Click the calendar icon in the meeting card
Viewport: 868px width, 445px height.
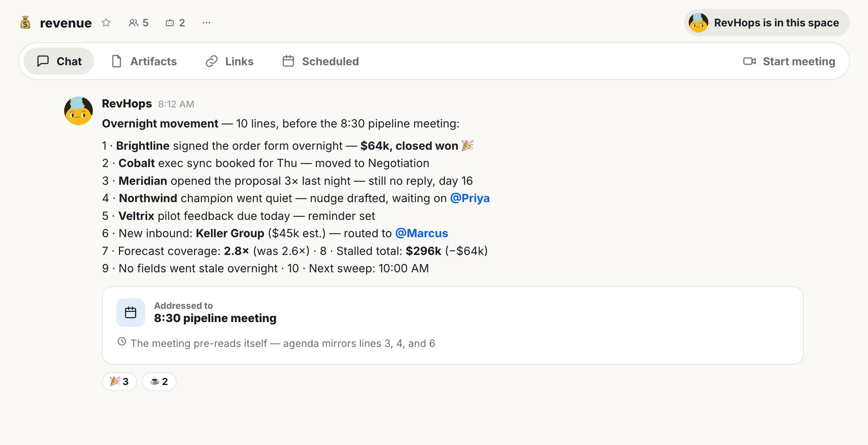131,313
